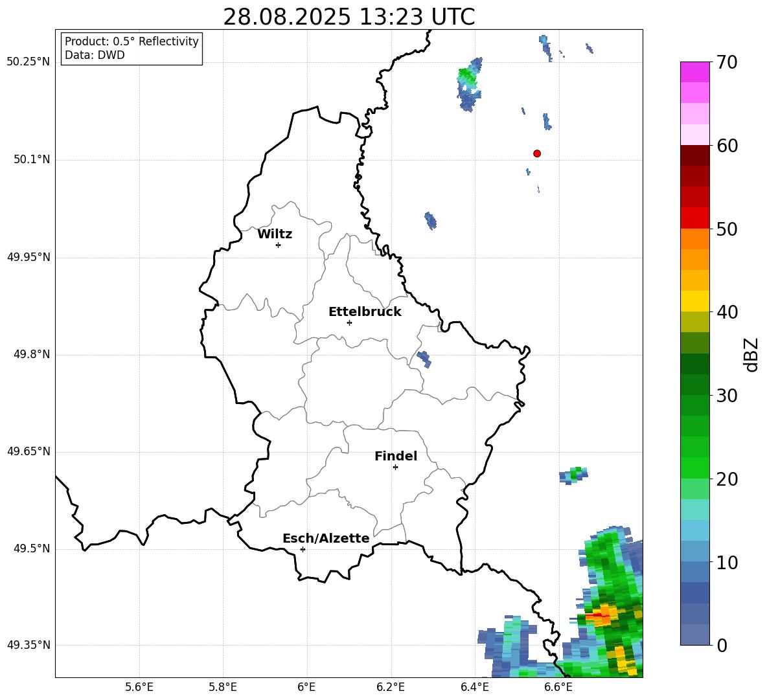Screen dimensions: 767x700
Task: Click the colorbar tick label 10
Action: [x=727, y=562]
